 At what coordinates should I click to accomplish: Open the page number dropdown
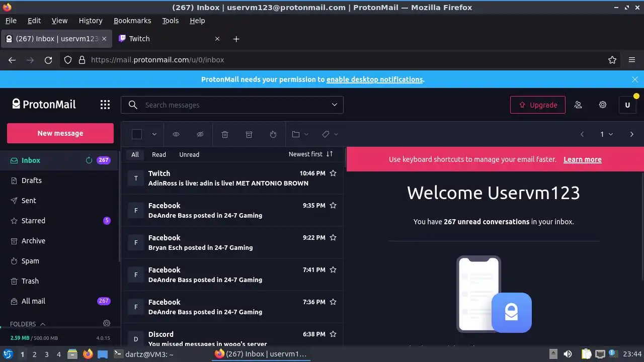[x=606, y=134]
